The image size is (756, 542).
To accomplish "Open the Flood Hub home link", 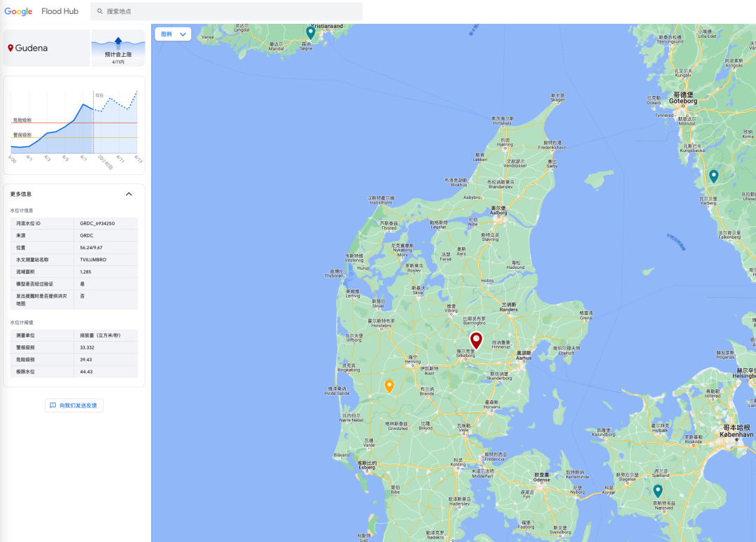I will pyautogui.click(x=59, y=11).
